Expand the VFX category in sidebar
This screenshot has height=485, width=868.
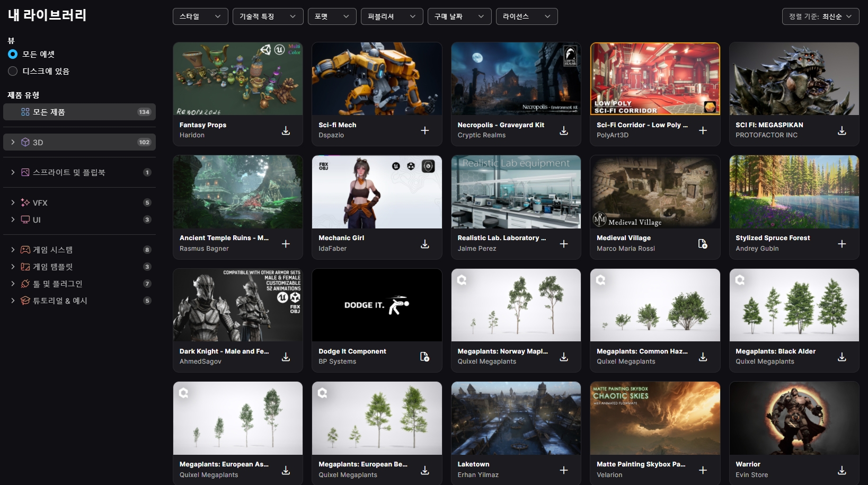pos(13,202)
